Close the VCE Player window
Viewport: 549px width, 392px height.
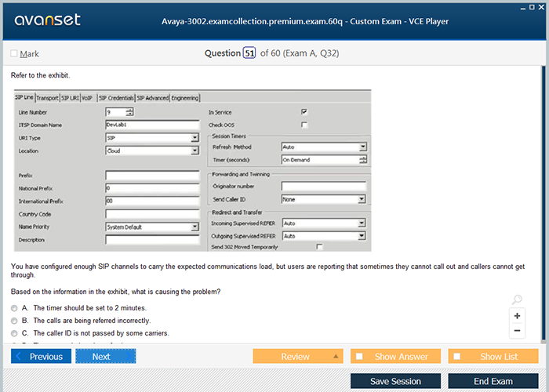click(x=541, y=7)
